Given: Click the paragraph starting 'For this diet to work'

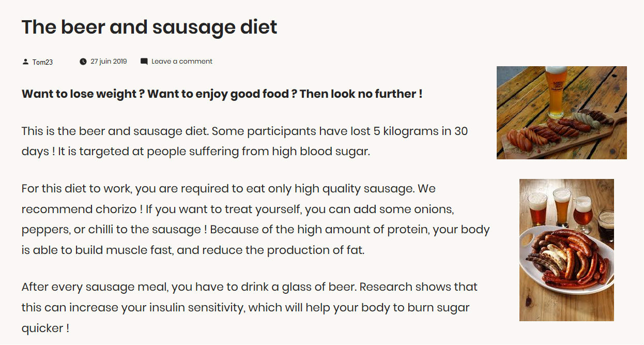Looking at the screenshot, I should (x=255, y=219).
